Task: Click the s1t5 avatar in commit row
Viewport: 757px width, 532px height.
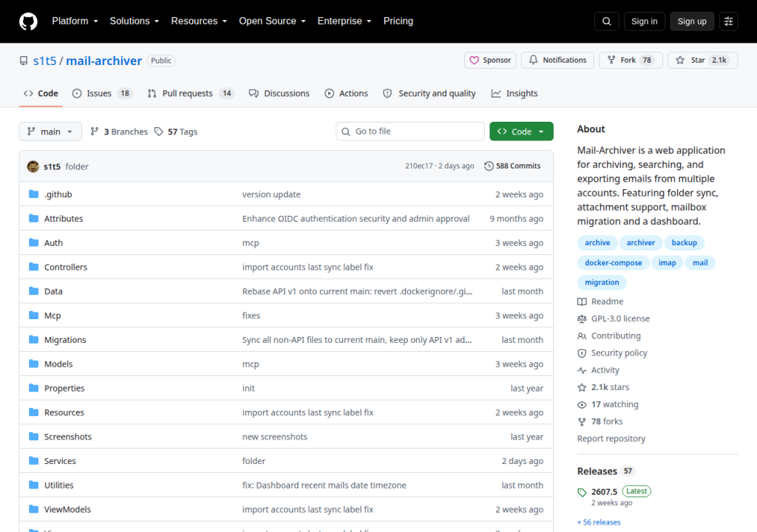Action: point(33,166)
